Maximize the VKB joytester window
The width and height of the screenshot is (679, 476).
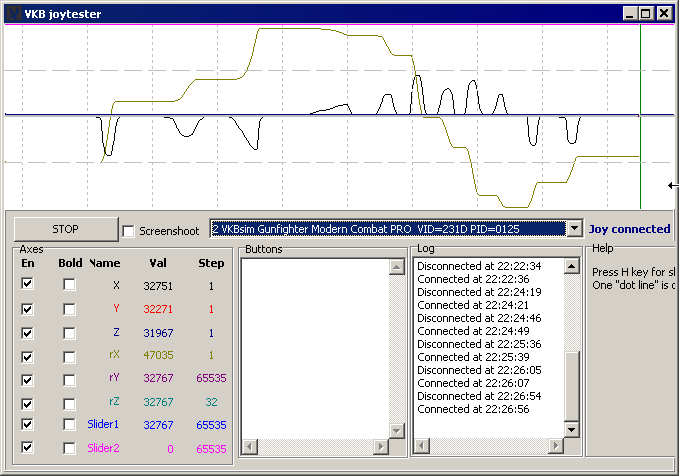(645, 14)
